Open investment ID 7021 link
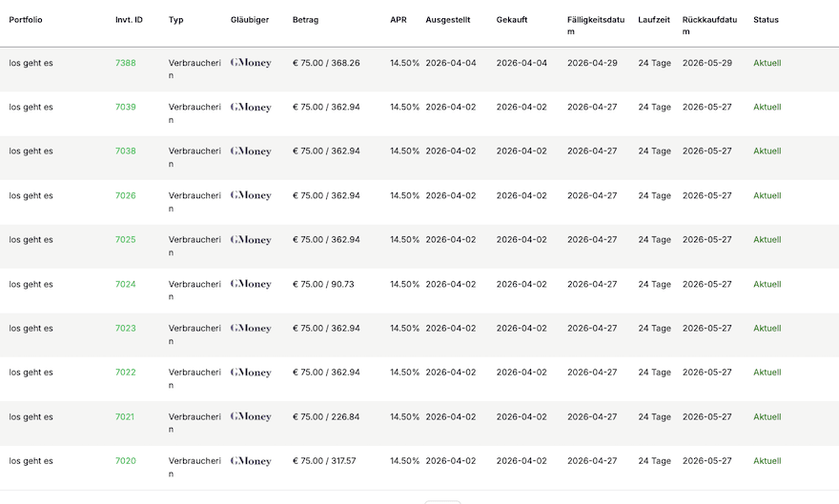This screenshot has height=504, width=839. coord(125,416)
